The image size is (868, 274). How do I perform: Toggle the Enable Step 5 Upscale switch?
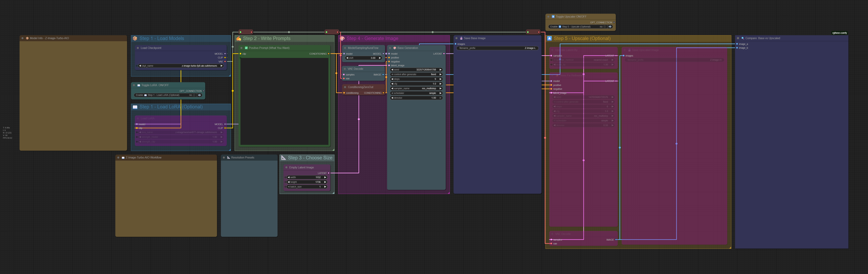tap(605, 27)
